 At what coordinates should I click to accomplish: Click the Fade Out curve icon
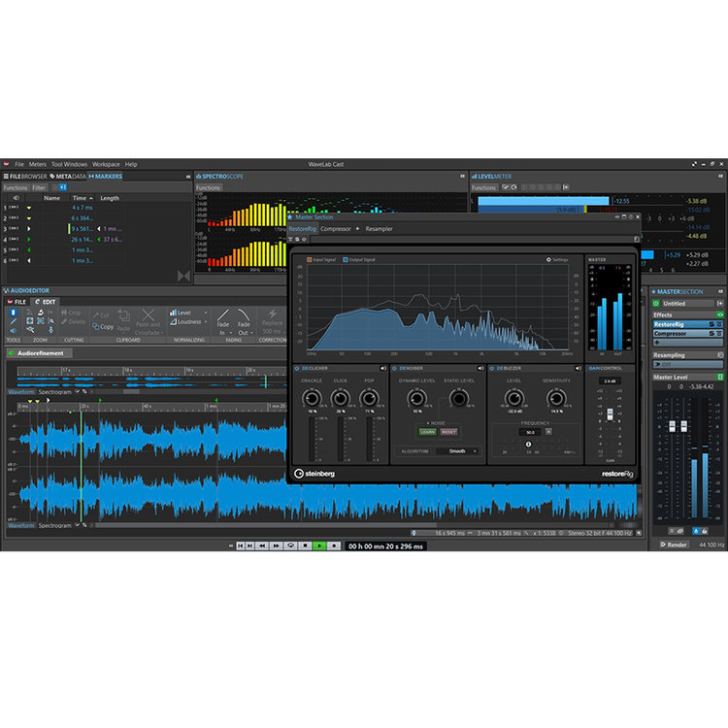[x=245, y=314]
